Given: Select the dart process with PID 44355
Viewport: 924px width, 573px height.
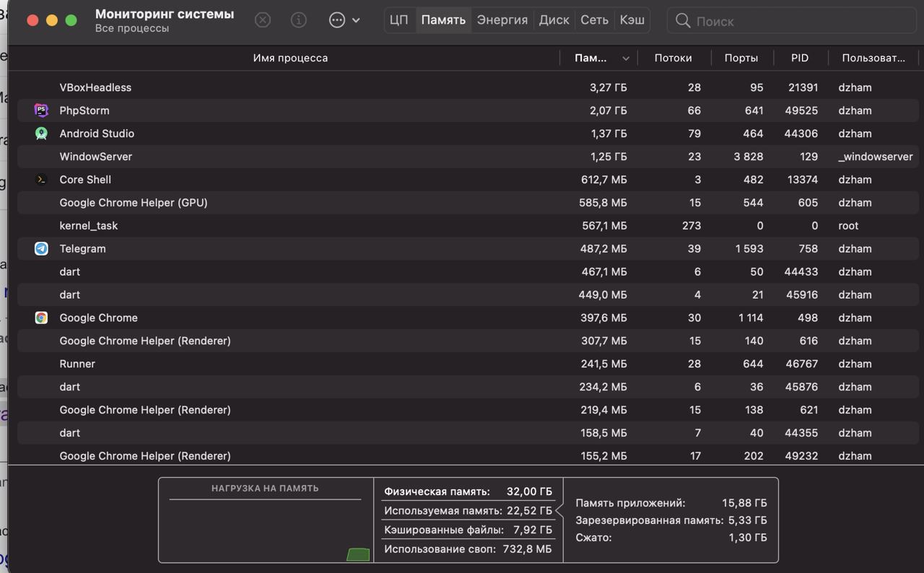Looking at the screenshot, I should click(468, 433).
